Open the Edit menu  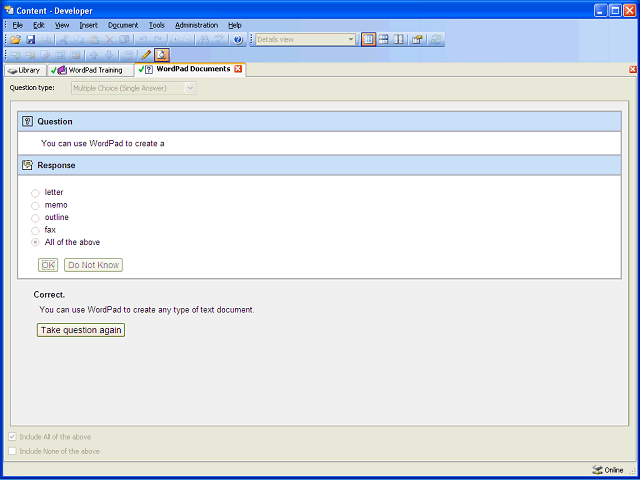[39, 25]
